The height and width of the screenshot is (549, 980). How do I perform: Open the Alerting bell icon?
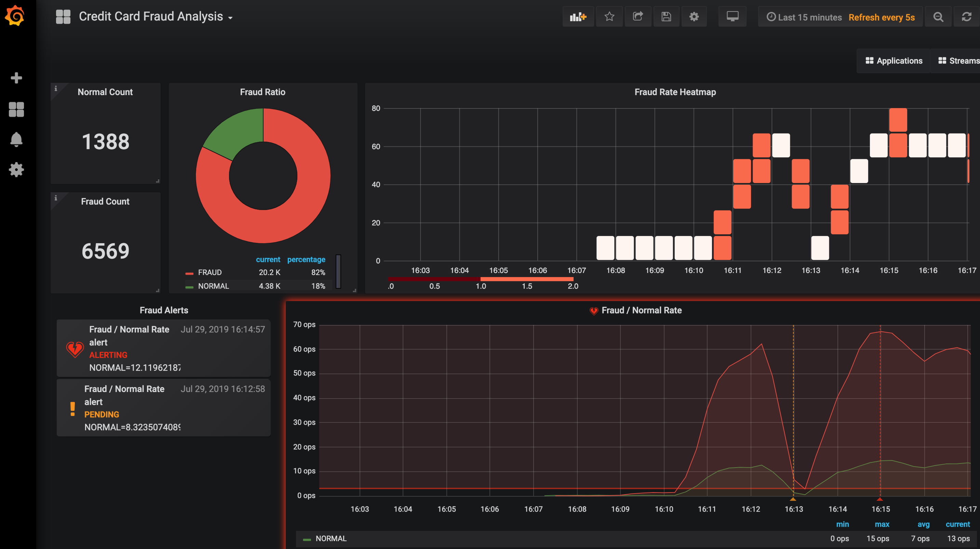pos(16,139)
